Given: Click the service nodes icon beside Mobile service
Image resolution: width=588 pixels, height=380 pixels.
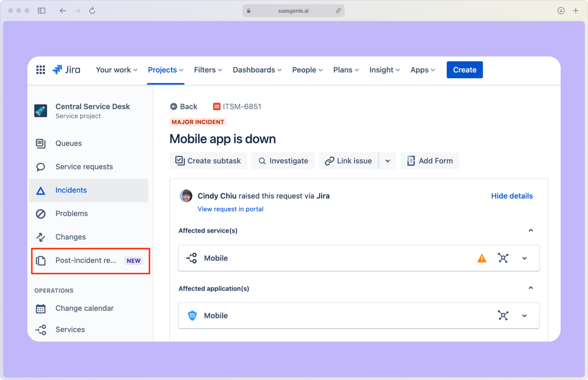Looking at the screenshot, I should click(192, 258).
